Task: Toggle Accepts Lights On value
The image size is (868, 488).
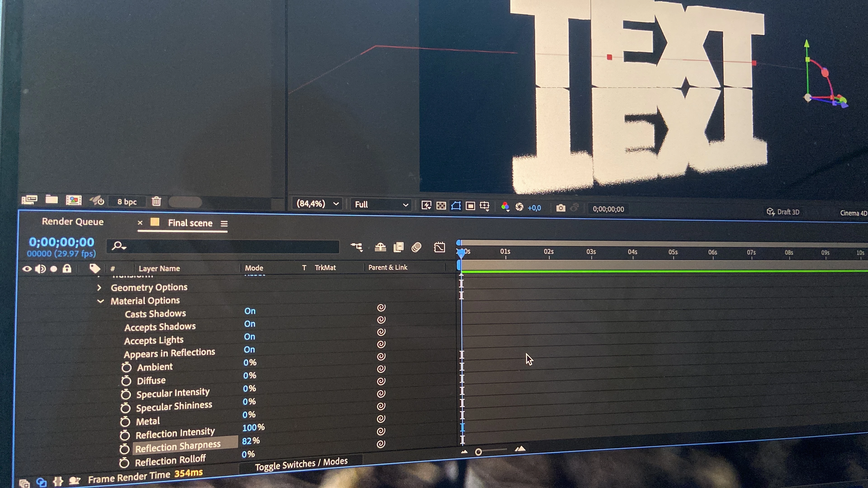Action: (x=249, y=337)
